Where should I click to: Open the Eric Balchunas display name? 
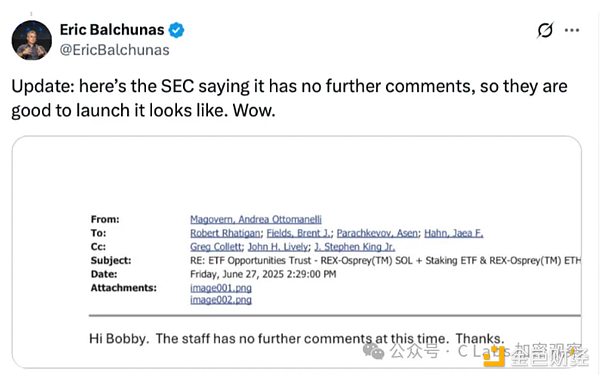(x=112, y=29)
